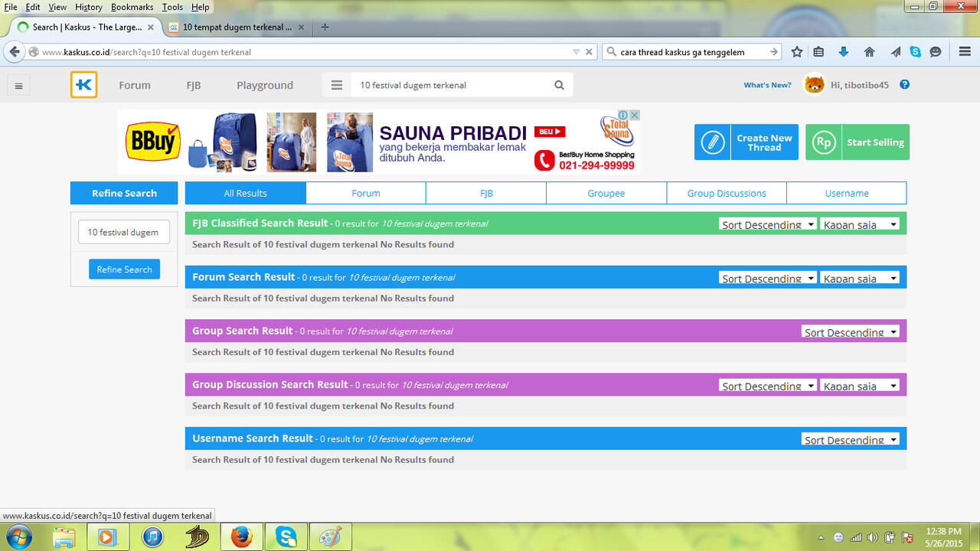Open Kapan saja dropdown in Forum Search Result
The image size is (980, 551).
pyautogui.click(x=860, y=278)
